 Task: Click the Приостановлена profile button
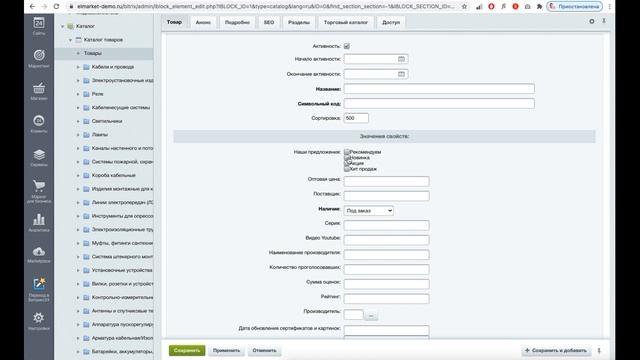point(574,7)
